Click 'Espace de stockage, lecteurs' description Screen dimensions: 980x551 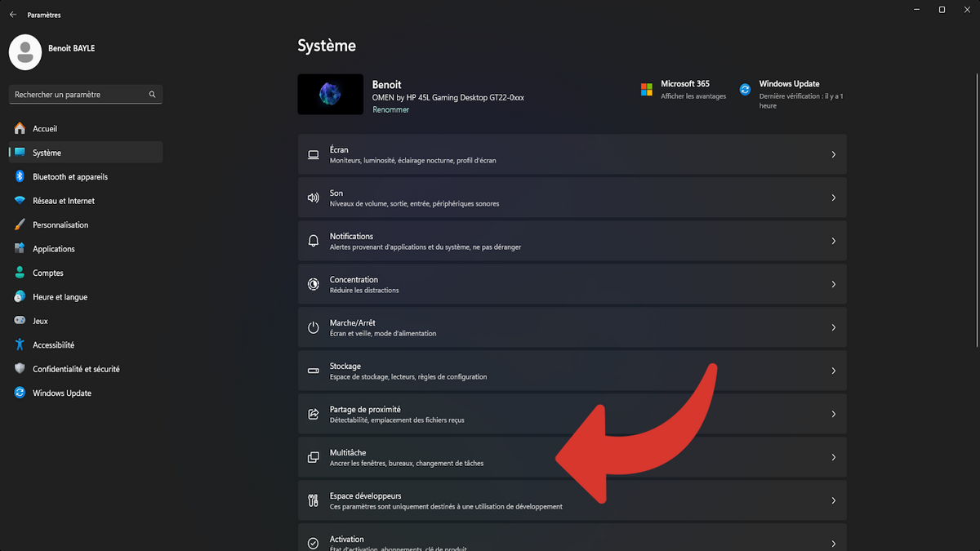point(408,377)
